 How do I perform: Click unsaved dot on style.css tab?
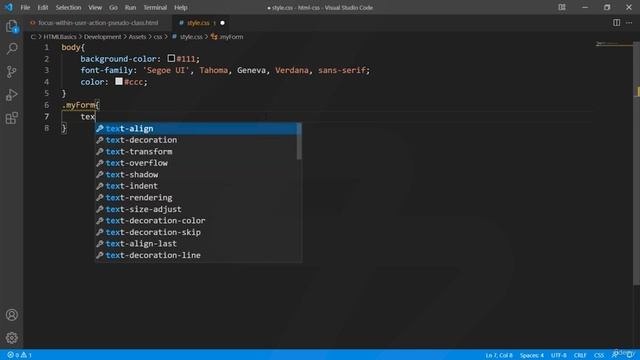[x=222, y=23]
